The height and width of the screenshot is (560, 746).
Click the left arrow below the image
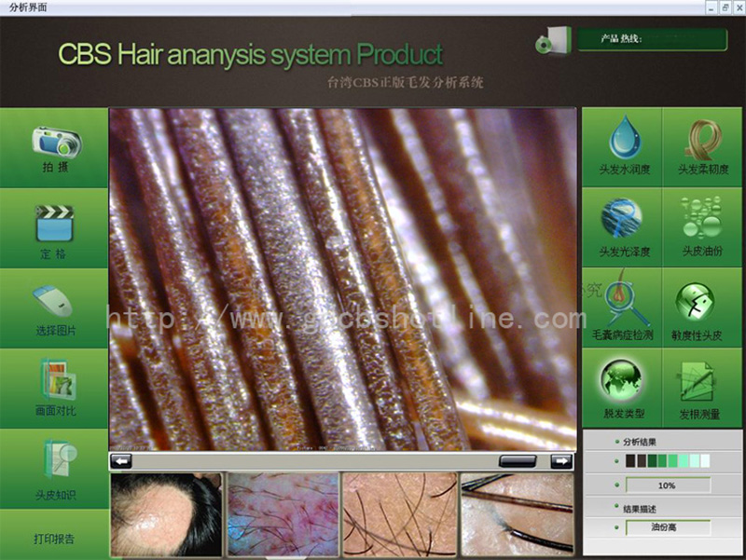coord(121,460)
